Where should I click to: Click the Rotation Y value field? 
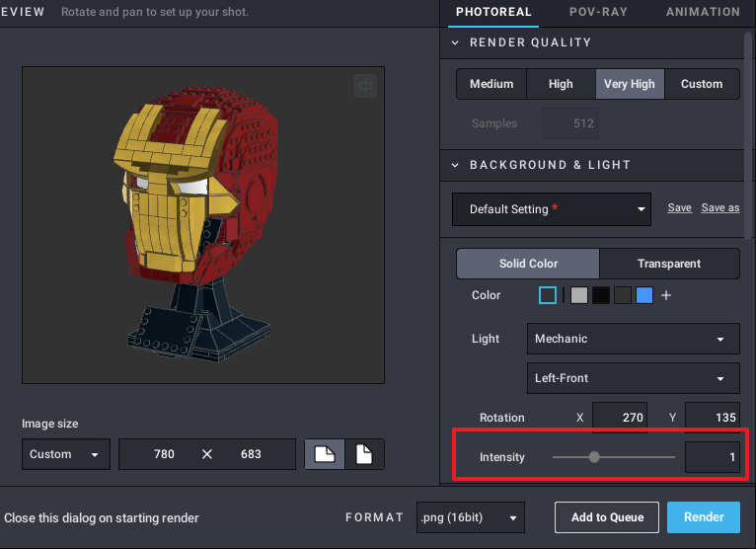coord(713,418)
